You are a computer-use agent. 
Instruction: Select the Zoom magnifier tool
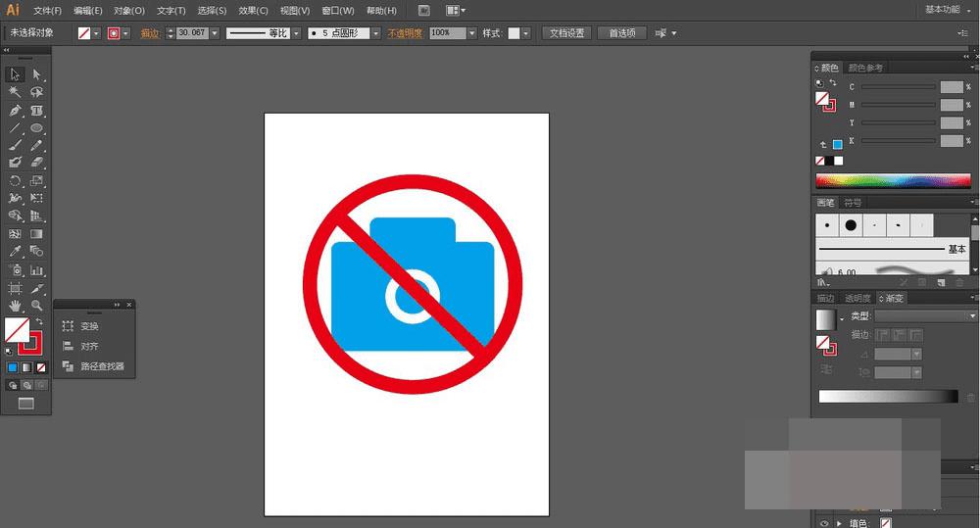[x=37, y=306]
